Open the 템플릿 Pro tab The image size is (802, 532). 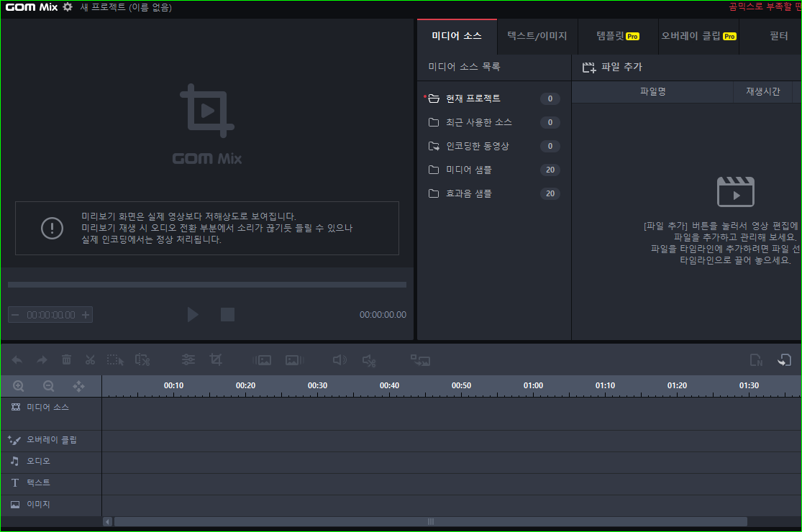pos(618,36)
